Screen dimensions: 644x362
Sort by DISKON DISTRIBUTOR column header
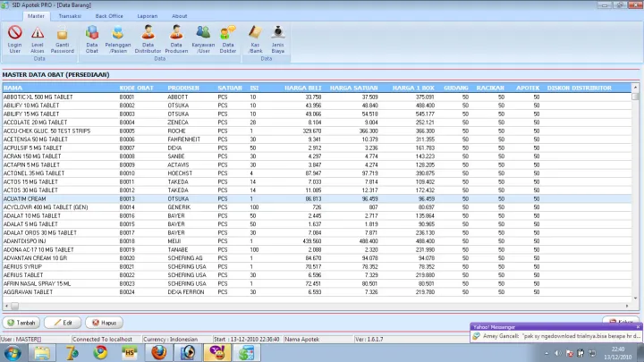(580, 88)
